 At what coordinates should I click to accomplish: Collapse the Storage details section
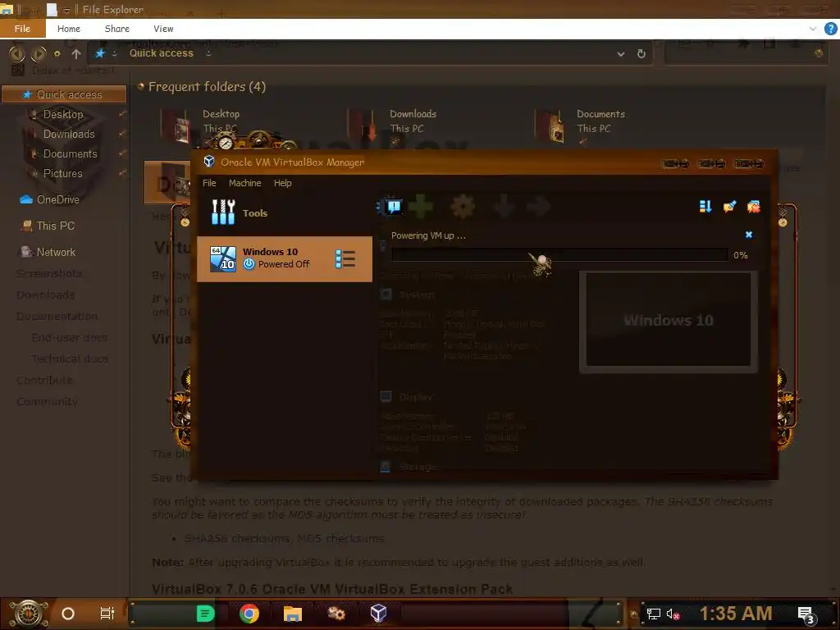pyautogui.click(x=386, y=467)
